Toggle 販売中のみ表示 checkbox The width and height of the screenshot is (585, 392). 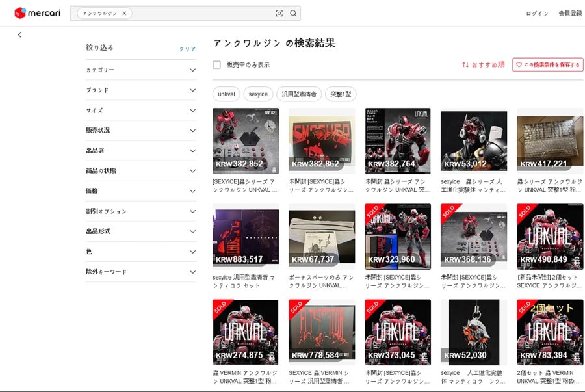tap(216, 65)
